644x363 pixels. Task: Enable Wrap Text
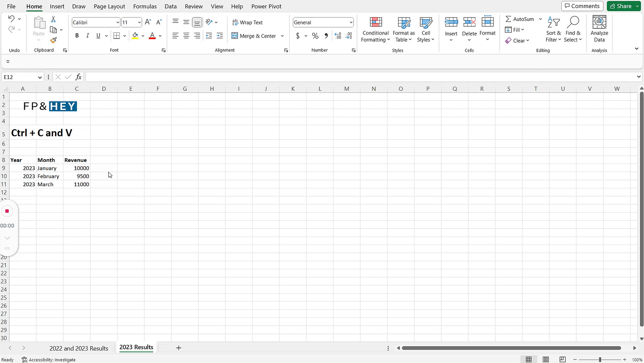tap(247, 23)
